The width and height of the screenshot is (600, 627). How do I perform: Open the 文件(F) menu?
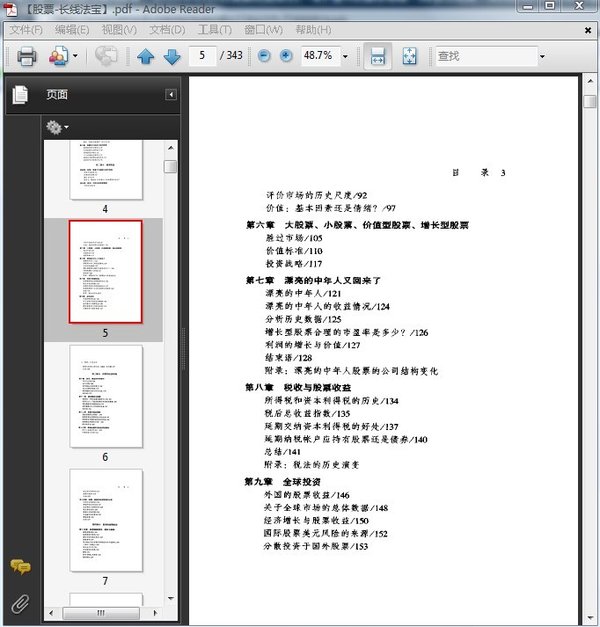point(26,30)
